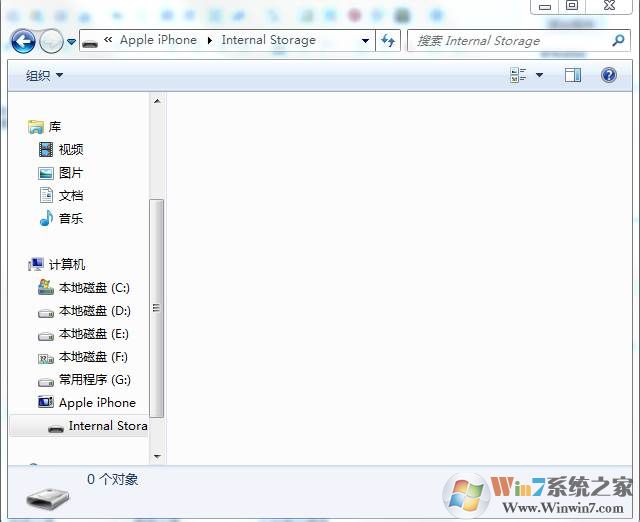Image resolution: width=640 pixels, height=522 pixels.
Task: Click the change view icon
Action: [518, 75]
